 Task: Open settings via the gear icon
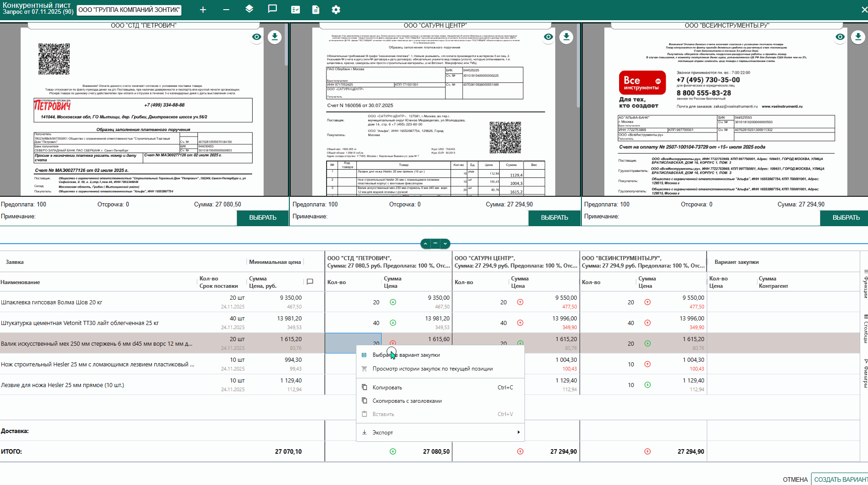coord(336,10)
